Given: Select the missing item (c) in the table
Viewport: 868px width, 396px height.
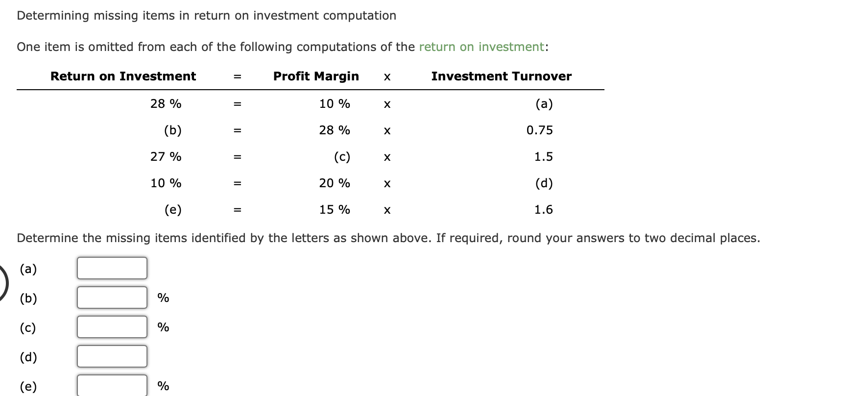Looking at the screenshot, I should (x=341, y=157).
